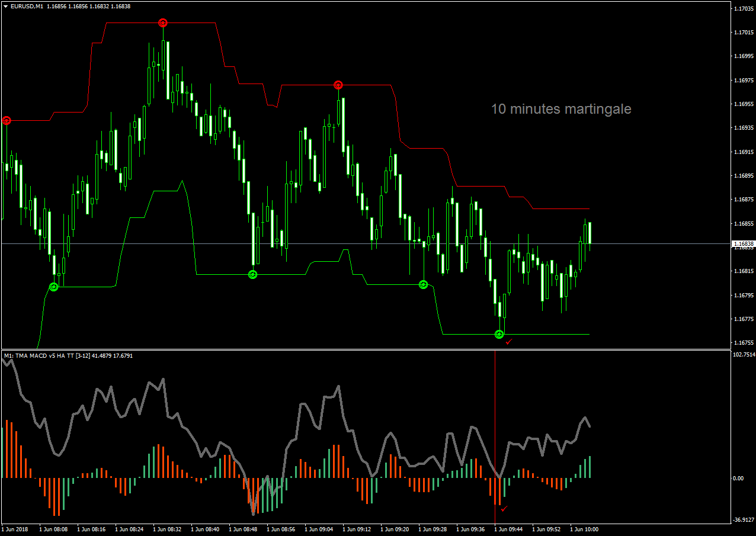
Task: Click price scale value 1.16955
Action: (x=743, y=104)
